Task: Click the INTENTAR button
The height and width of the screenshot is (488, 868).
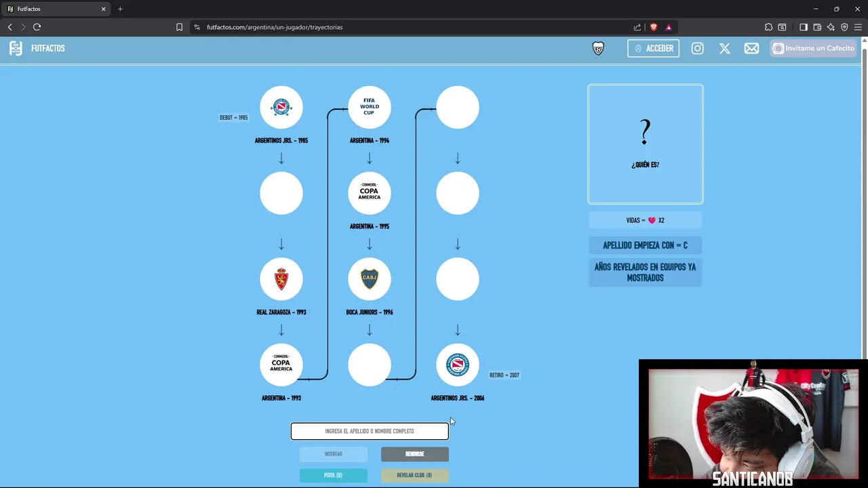Action: 334,454
